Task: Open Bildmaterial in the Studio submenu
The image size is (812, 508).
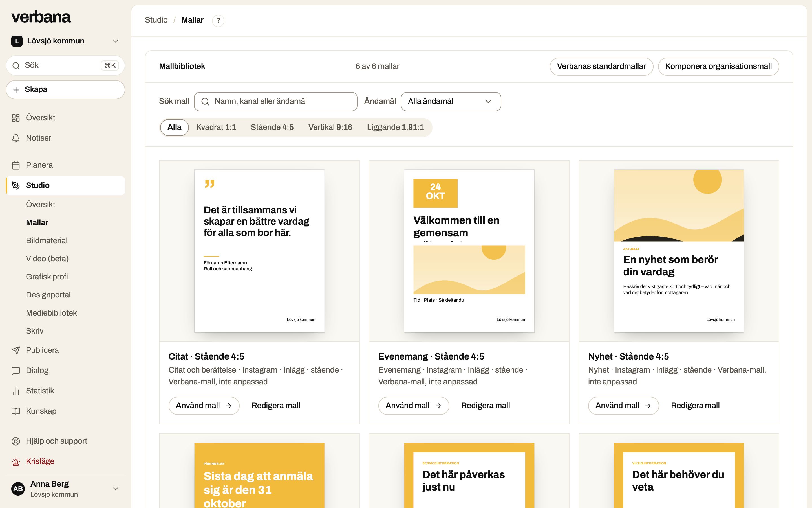Action: click(47, 241)
